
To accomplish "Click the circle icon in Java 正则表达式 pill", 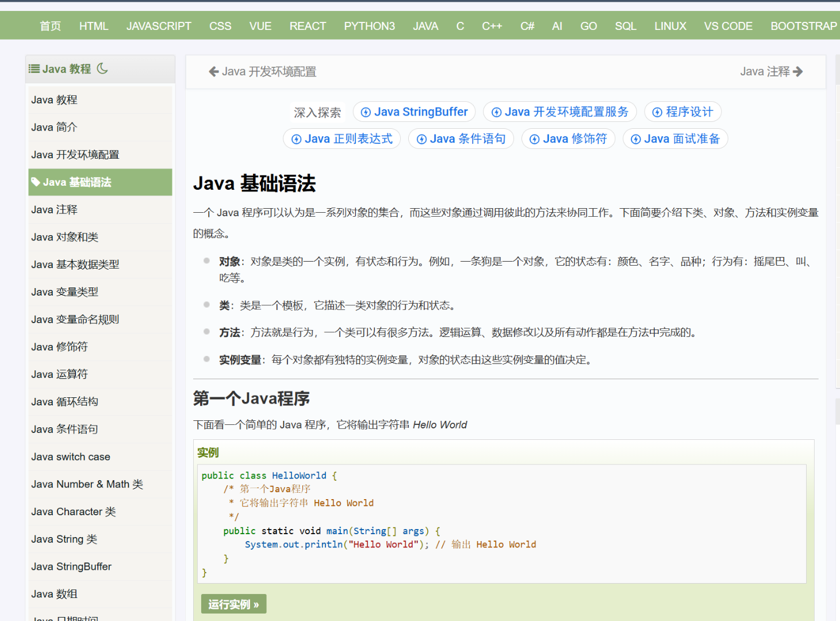I will point(297,139).
